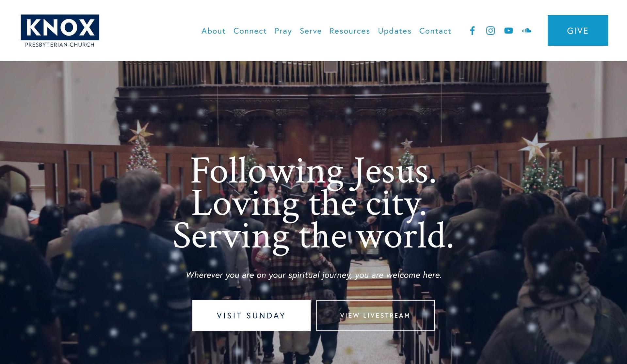
Task: Click the VISIT SUNDAY button
Action: point(251,315)
